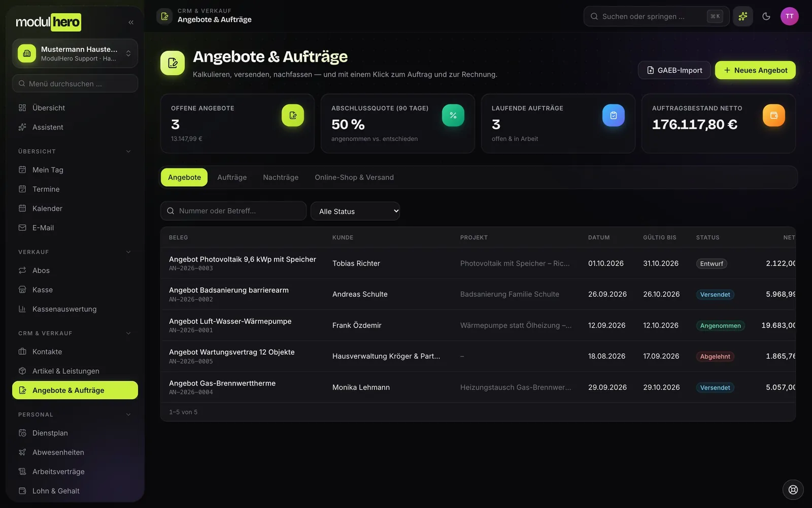The width and height of the screenshot is (812, 508).
Task: Open the Assistent sidebar entry
Action: (x=75, y=127)
